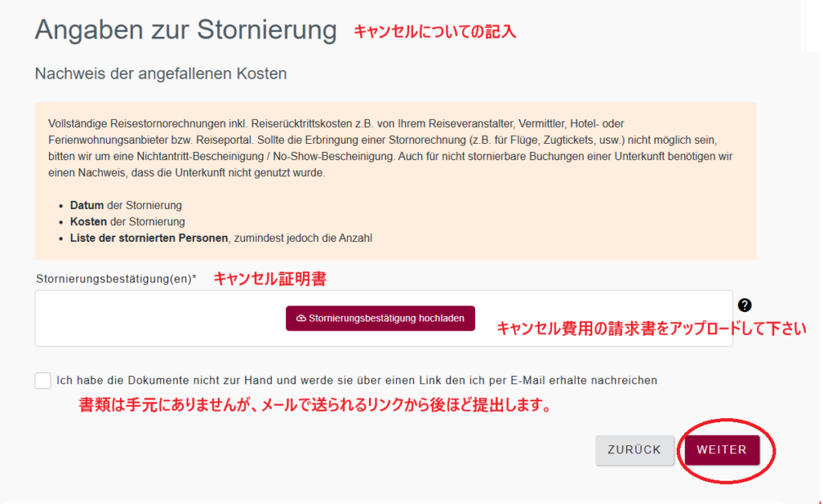Click the Stornierungsbestätigung hochladen upload button
Viewport: 823px width, 504px height.
click(380, 318)
